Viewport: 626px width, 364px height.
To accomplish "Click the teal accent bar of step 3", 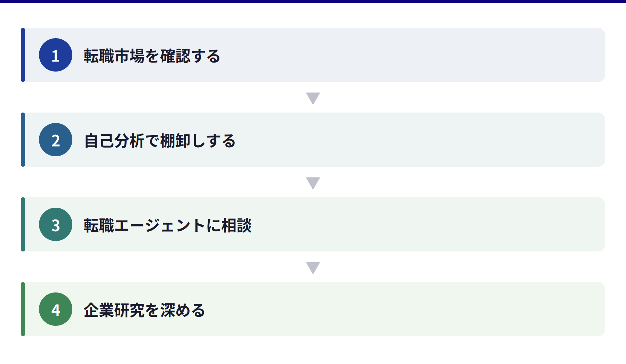I will coord(23,224).
